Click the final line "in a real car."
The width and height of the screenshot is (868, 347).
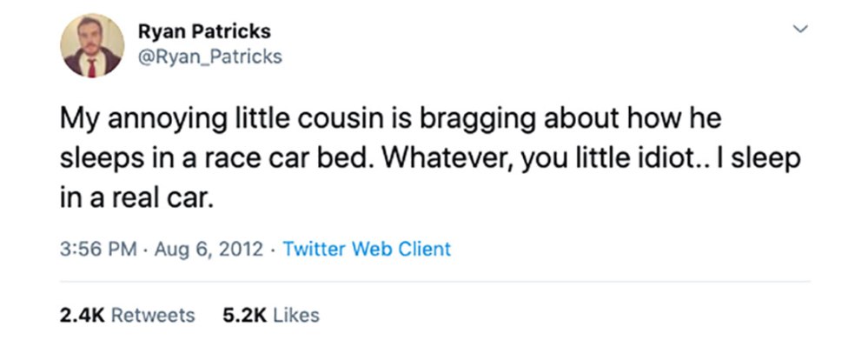click(136, 198)
